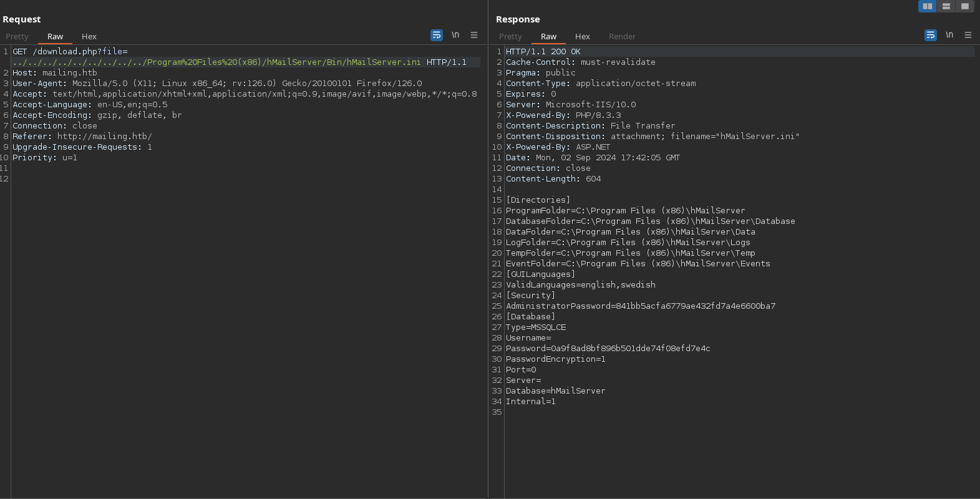980x499 pixels.
Task: Switch to Raw tab in Response panel
Action: (x=548, y=37)
